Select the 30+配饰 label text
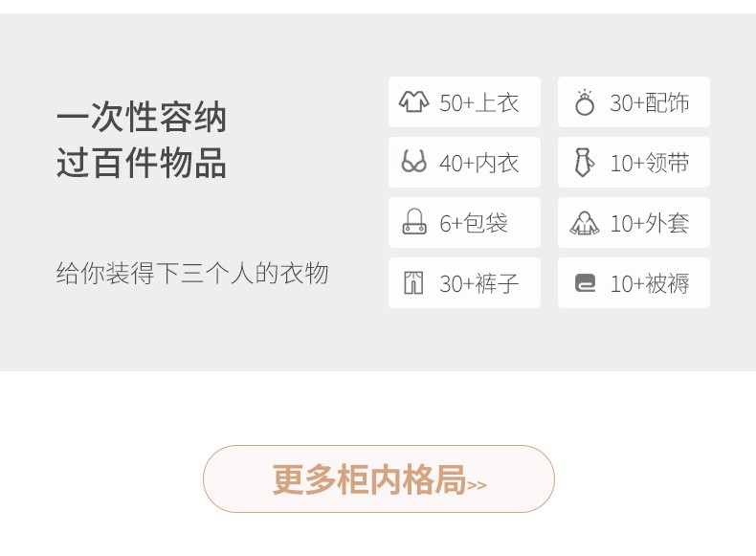The height and width of the screenshot is (556, 756). pos(650,102)
